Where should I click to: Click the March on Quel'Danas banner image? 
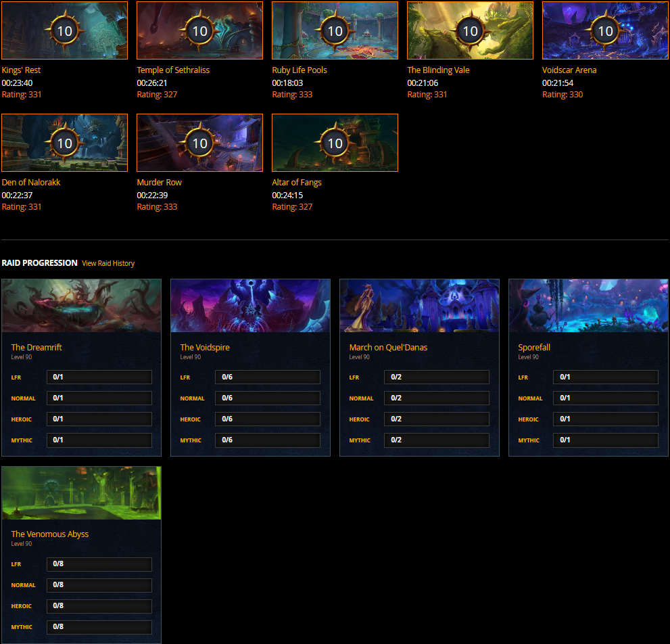click(419, 306)
